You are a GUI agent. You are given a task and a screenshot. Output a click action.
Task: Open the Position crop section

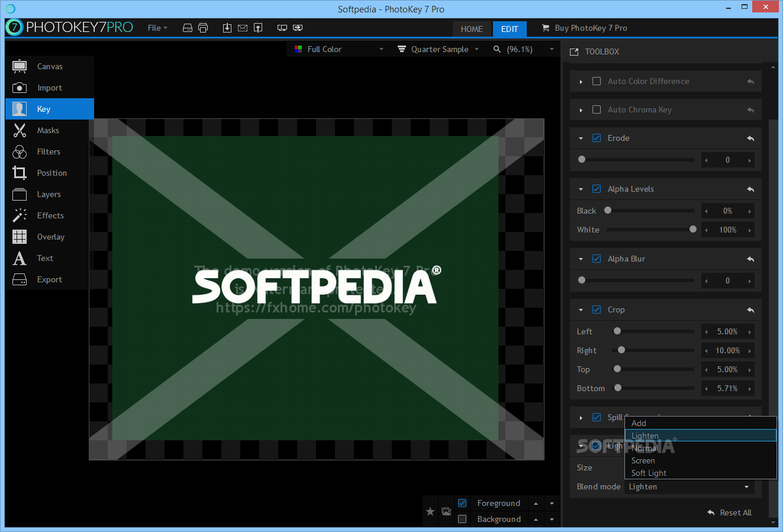point(50,173)
